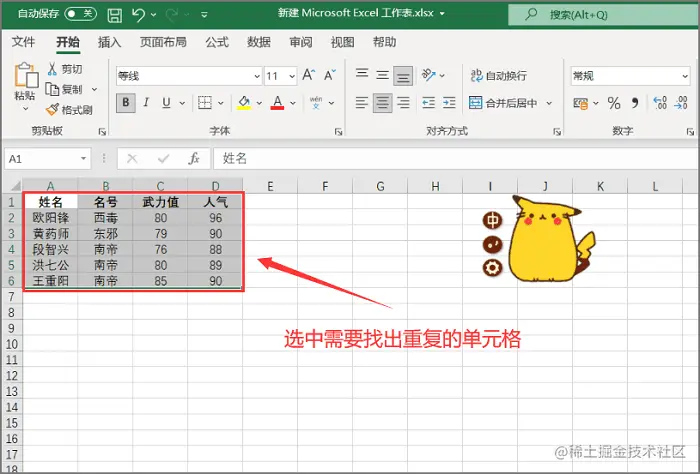Switch to the 审阅 tab
Viewport: 700px width, 474px height.
coord(301,42)
